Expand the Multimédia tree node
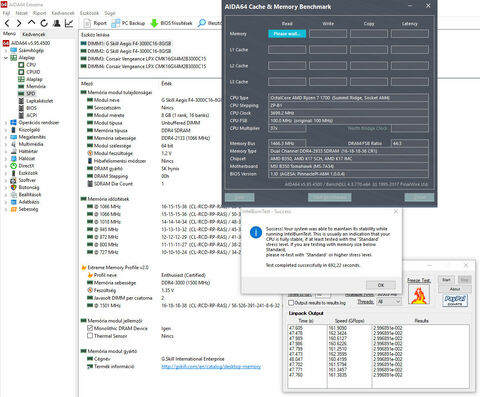 (6, 144)
